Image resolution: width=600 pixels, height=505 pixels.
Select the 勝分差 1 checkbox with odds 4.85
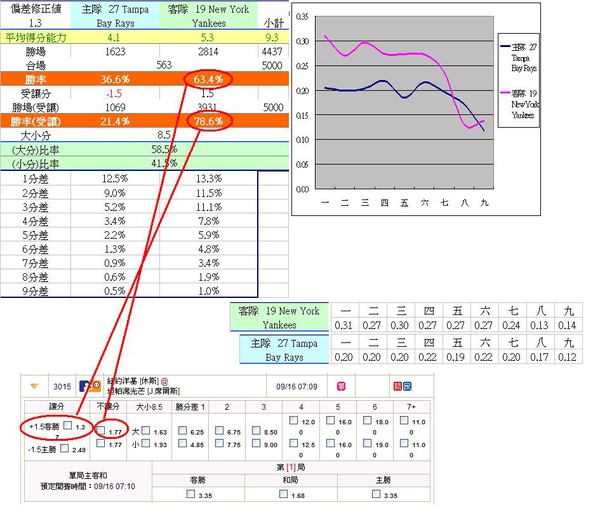coord(183,443)
